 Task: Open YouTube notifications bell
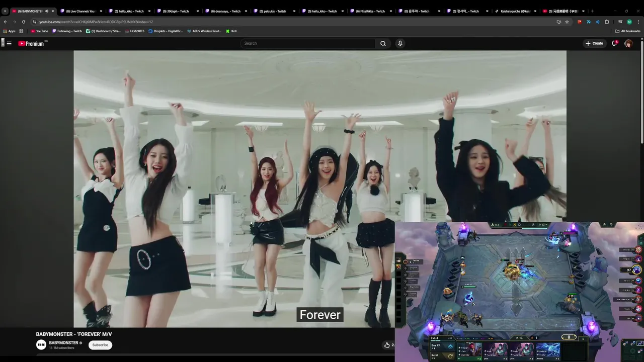coord(614,43)
